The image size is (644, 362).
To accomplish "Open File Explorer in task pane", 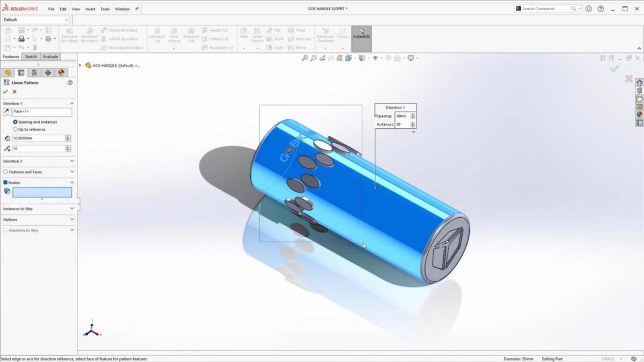I will point(640,99).
